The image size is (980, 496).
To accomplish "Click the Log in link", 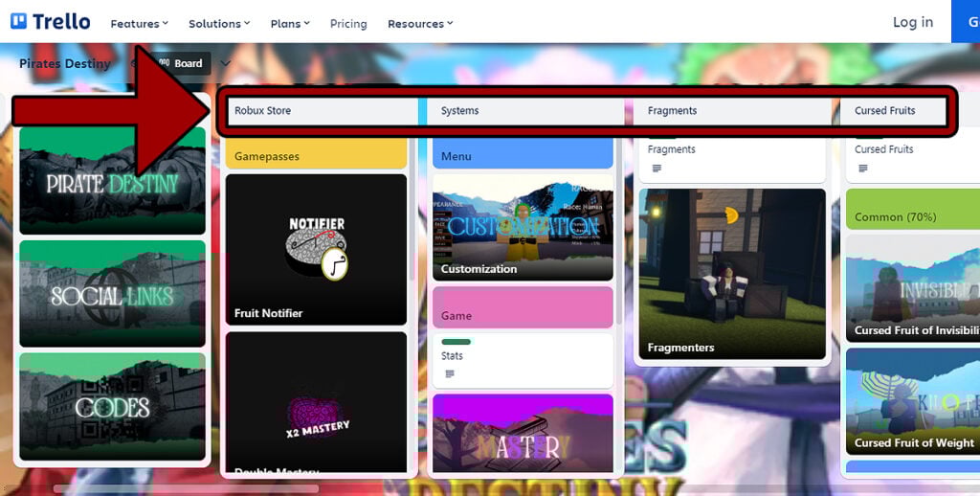I will (x=912, y=22).
